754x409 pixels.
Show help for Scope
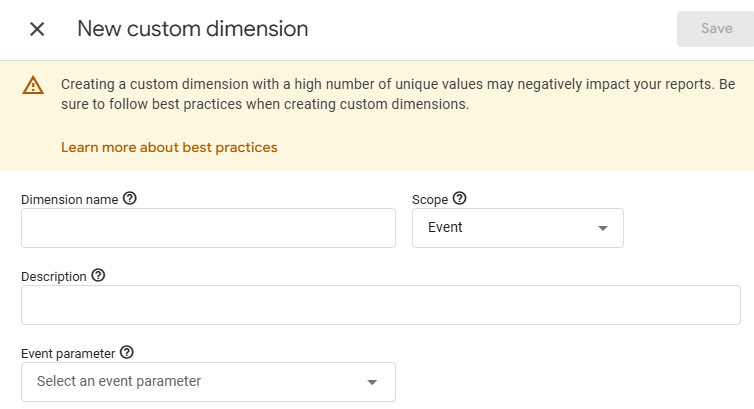click(460, 198)
